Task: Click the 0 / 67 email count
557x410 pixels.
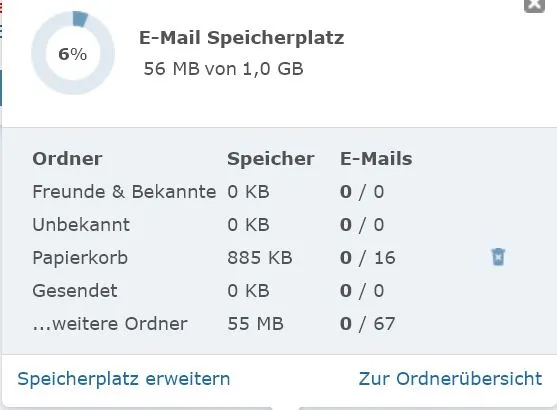Action: pyautogui.click(x=367, y=324)
